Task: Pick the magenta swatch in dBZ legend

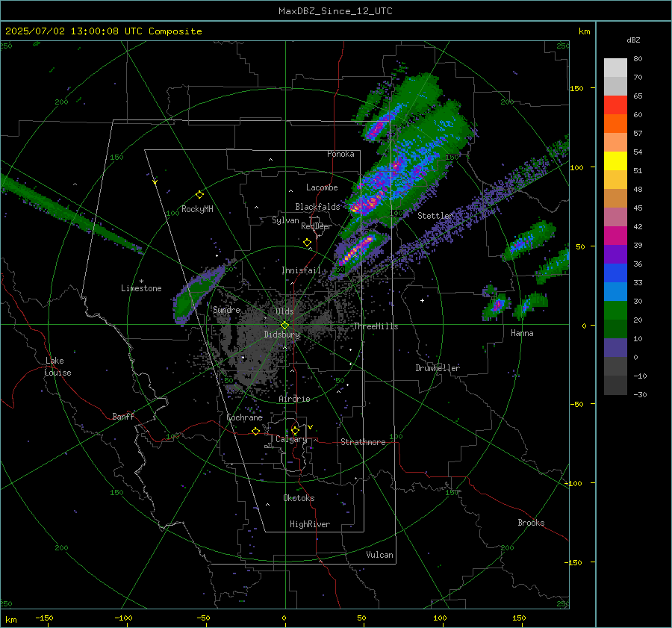Action: tap(615, 236)
